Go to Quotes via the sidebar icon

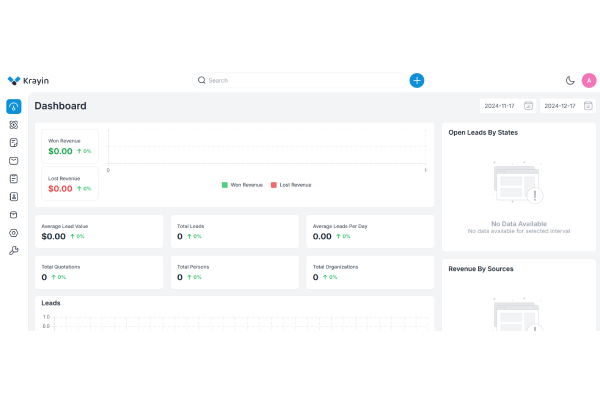14,143
